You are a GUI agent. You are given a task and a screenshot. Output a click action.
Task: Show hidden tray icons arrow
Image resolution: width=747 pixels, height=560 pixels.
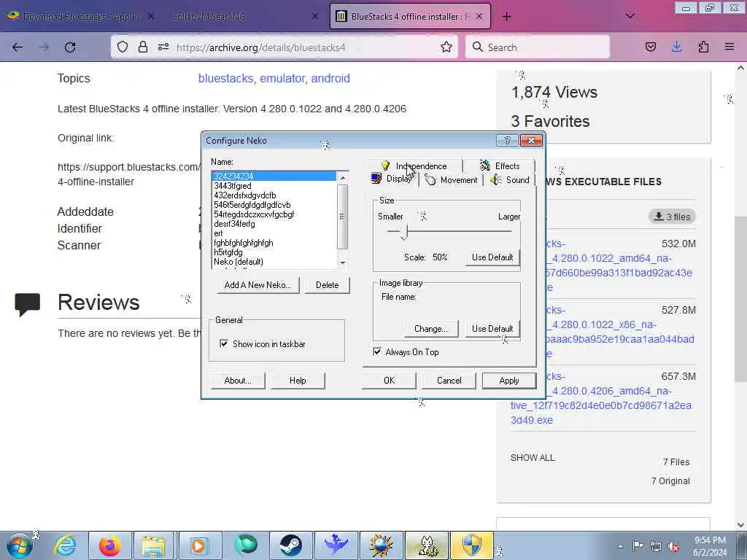pos(620,546)
